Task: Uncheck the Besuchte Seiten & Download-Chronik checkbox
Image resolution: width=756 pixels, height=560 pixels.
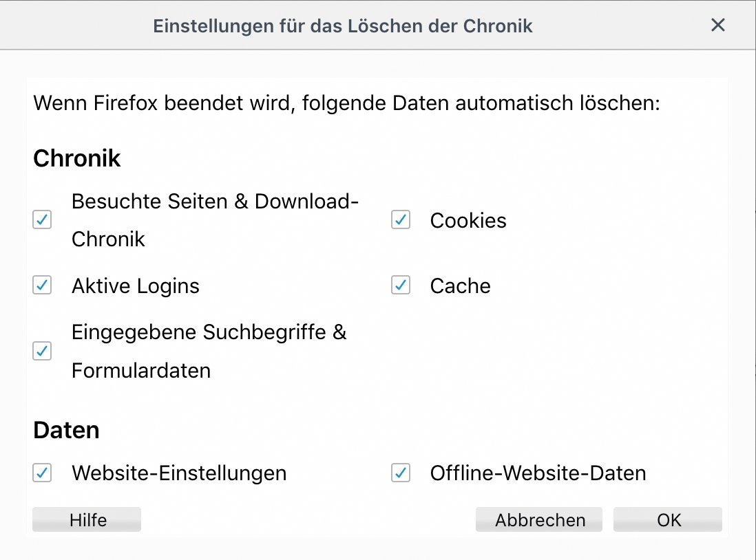Action: (x=43, y=220)
